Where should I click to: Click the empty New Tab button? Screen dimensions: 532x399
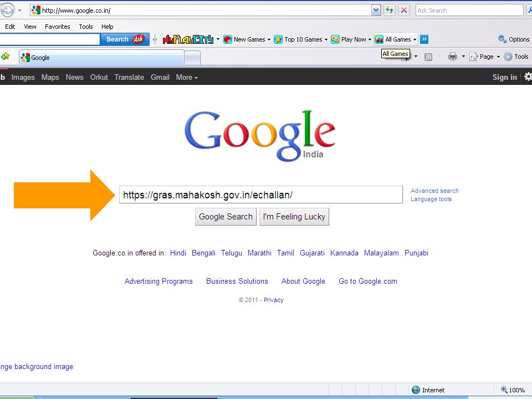pos(192,58)
